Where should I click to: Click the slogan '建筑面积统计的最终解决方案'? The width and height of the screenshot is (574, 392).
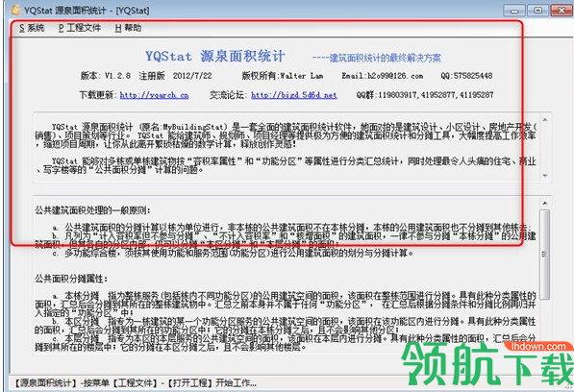tap(386, 58)
